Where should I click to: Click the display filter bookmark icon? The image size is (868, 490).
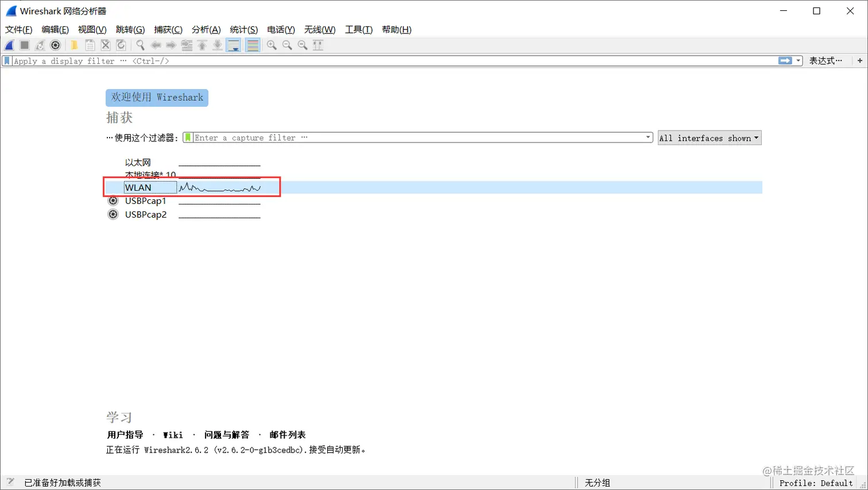(x=7, y=61)
